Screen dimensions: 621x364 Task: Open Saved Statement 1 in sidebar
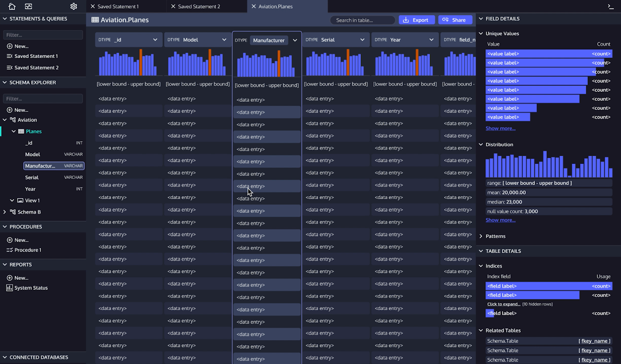tap(32, 56)
